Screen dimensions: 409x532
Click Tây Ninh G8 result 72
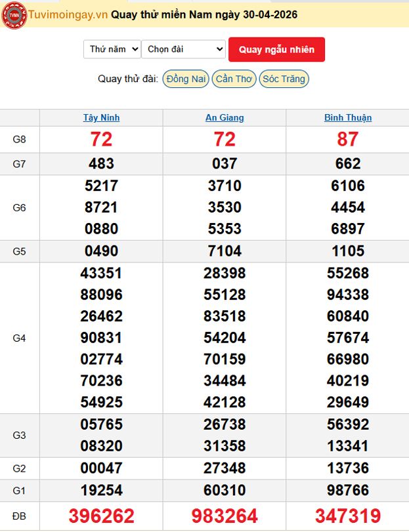click(102, 140)
